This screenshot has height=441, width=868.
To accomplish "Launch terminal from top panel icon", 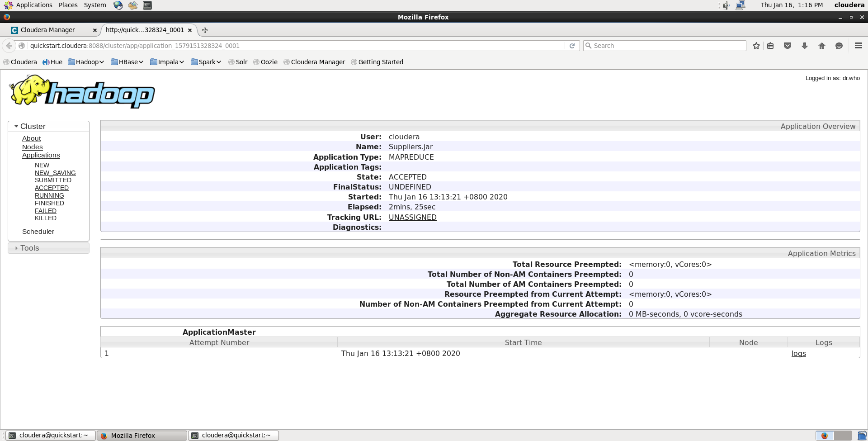I will 147,5.
